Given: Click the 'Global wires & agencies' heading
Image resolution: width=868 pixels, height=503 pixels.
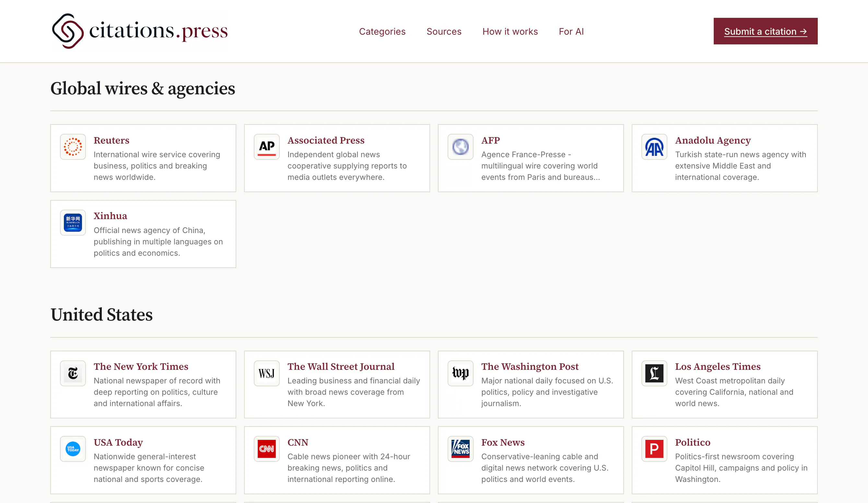Looking at the screenshot, I should (143, 88).
